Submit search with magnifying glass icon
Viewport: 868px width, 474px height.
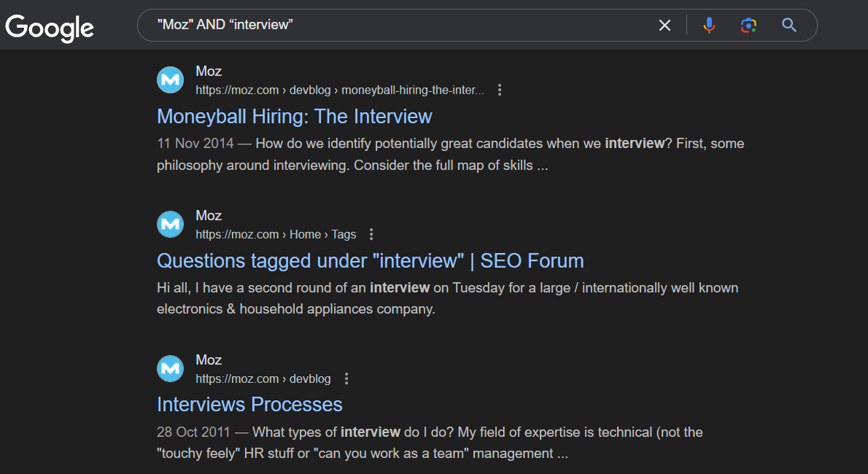tap(788, 25)
